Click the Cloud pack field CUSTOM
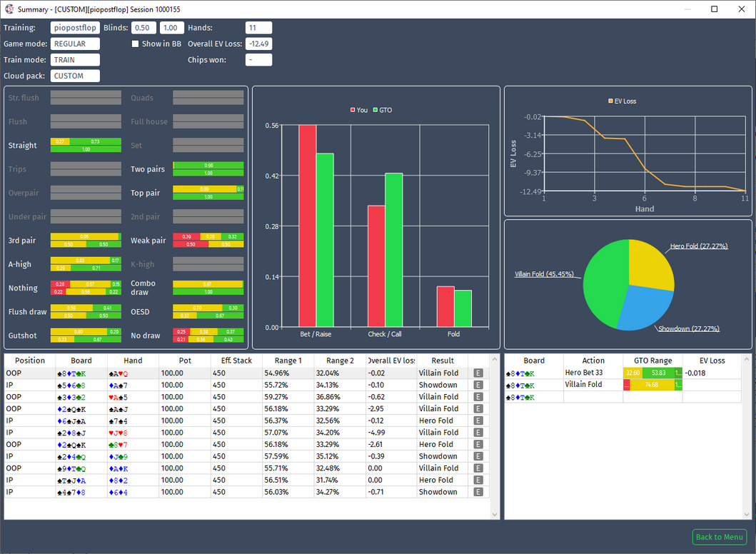The image size is (756, 554). pos(75,76)
